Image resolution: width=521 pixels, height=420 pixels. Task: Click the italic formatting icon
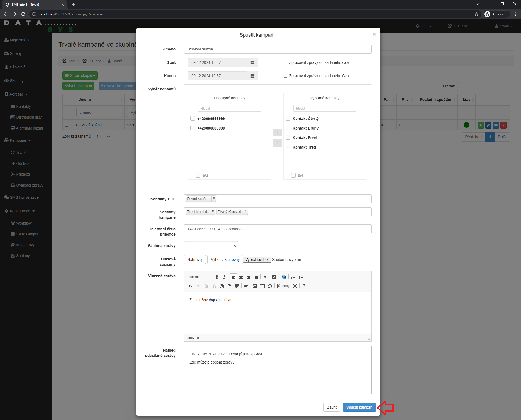(224, 277)
